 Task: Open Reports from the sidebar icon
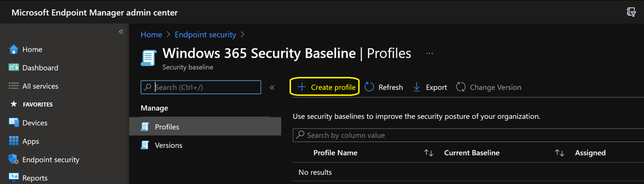[x=14, y=177]
